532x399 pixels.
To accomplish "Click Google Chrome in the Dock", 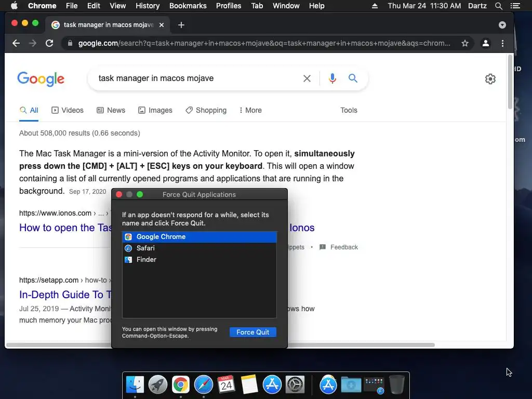I will [180, 385].
